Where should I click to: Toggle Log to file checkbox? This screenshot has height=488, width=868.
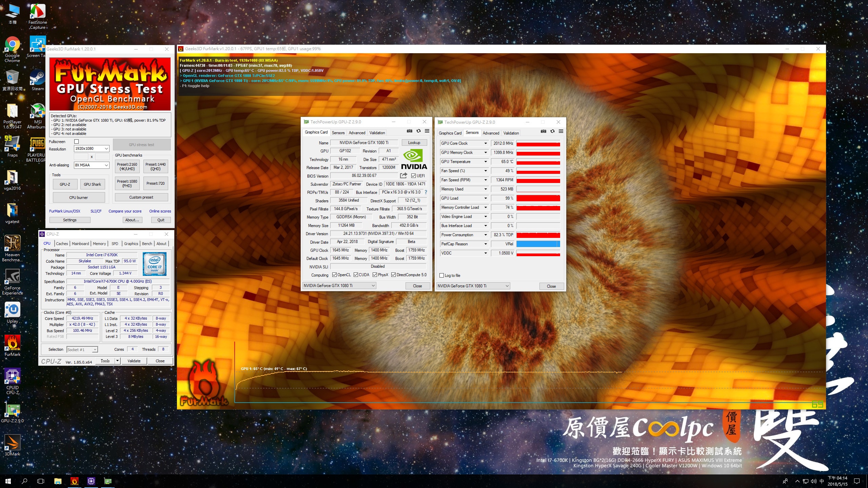point(441,276)
